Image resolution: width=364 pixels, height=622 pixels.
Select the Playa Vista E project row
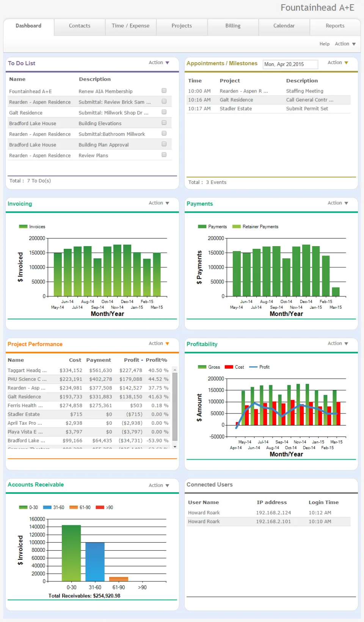[89, 432]
